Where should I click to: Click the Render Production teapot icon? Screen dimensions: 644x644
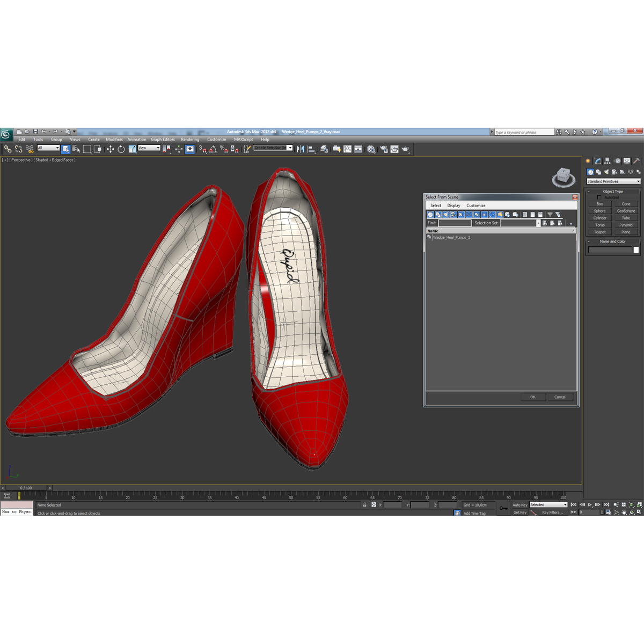tap(405, 149)
